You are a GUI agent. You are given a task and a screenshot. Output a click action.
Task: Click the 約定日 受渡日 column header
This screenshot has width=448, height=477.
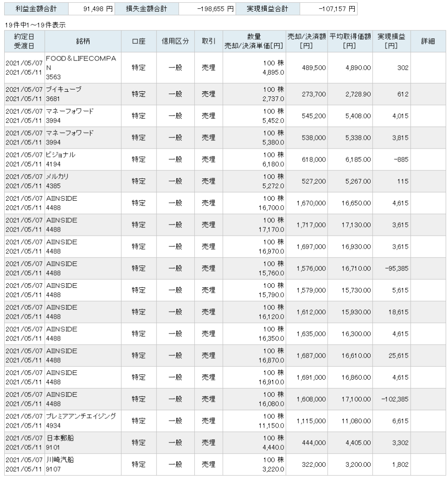tap(24, 41)
